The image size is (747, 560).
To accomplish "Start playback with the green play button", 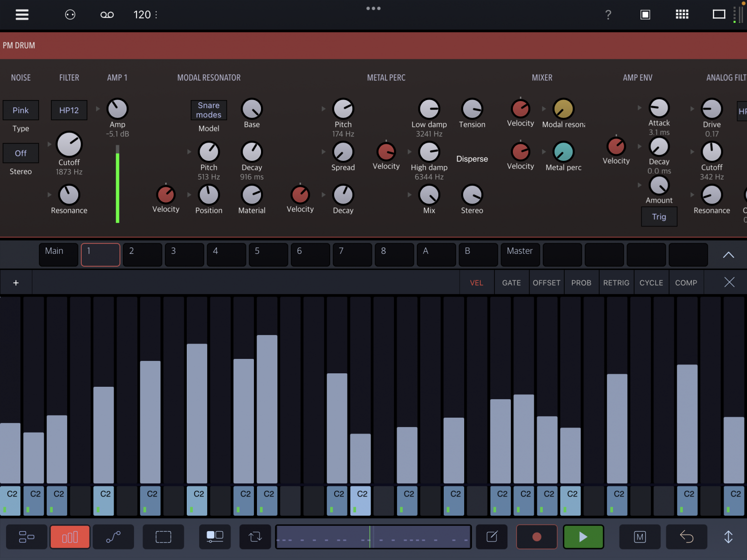I will 583,537.
